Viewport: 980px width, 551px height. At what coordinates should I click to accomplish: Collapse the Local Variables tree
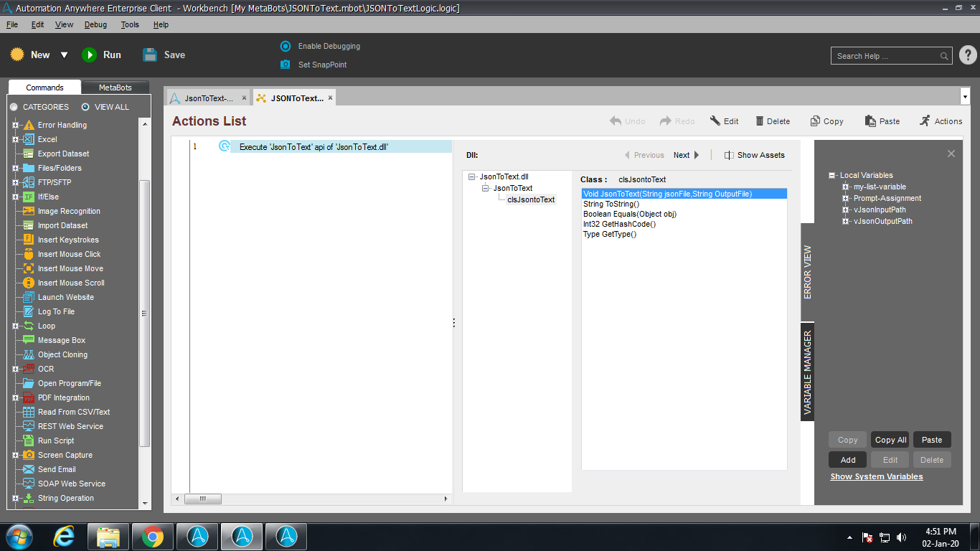[x=832, y=176]
